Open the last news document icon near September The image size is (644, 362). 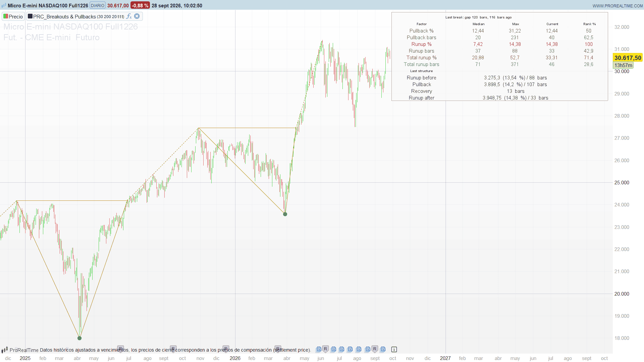(x=383, y=349)
